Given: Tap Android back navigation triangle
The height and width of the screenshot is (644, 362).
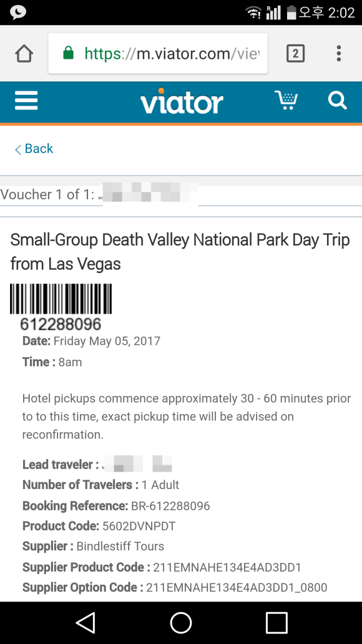Looking at the screenshot, I should [x=86, y=623].
